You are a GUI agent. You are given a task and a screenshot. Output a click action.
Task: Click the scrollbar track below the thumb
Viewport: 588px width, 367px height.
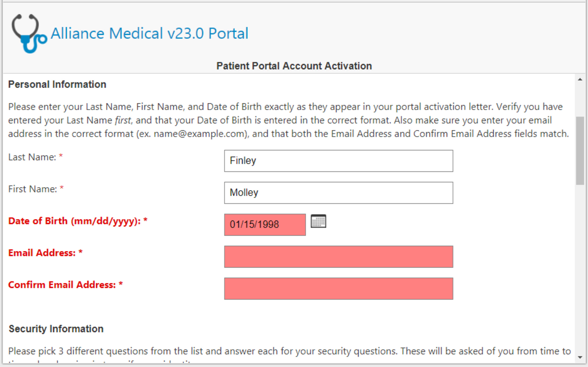tap(580, 268)
